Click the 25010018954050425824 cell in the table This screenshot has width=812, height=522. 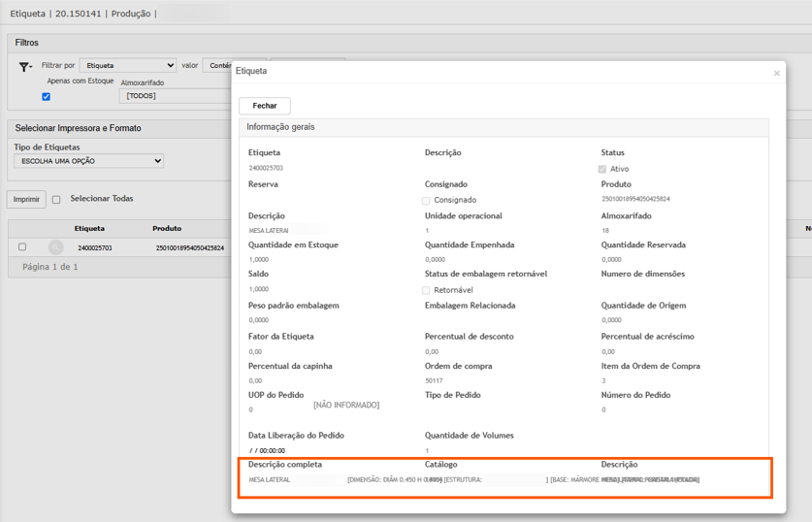[x=189, y=248]
